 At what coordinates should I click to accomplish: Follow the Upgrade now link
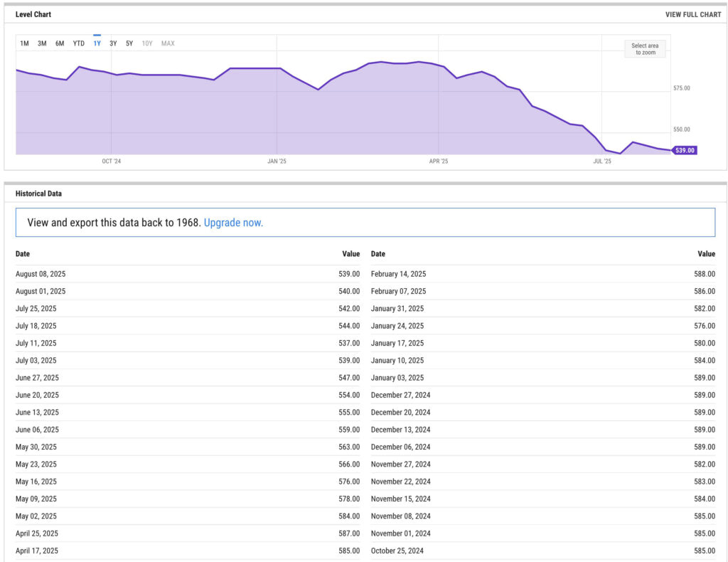pyautogui.click(x=233, y=223)
